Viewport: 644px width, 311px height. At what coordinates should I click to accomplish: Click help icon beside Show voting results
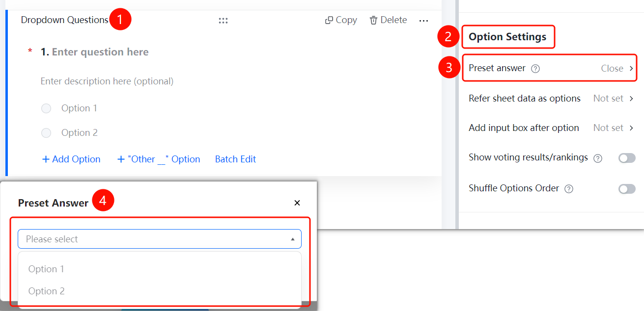pyautogui.click(x=598, y=158)
